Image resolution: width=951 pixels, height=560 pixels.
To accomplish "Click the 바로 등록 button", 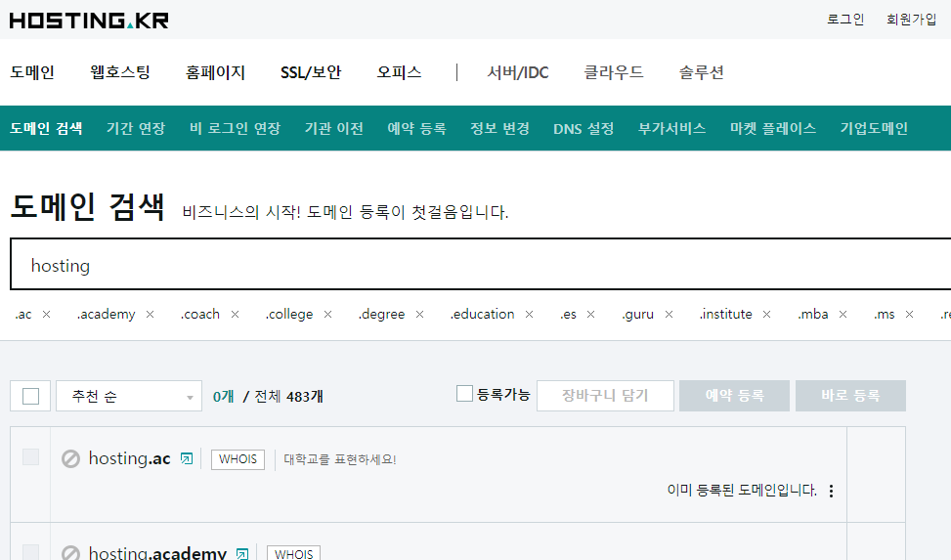I will [x=850, y=396].
